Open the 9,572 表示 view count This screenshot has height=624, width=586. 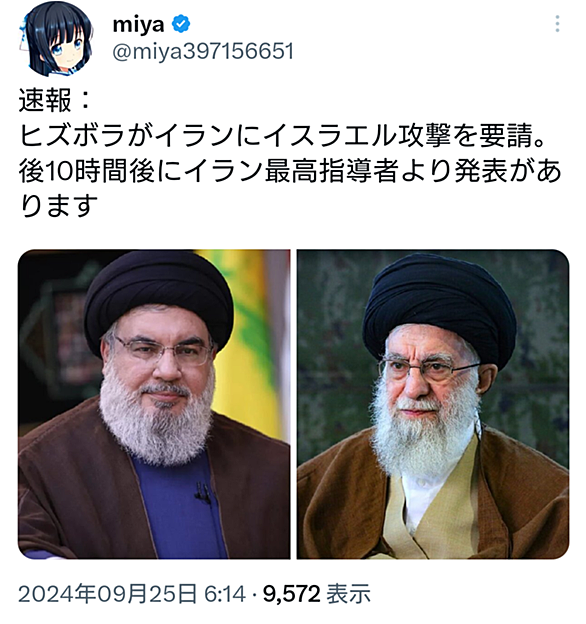[317, 594]
